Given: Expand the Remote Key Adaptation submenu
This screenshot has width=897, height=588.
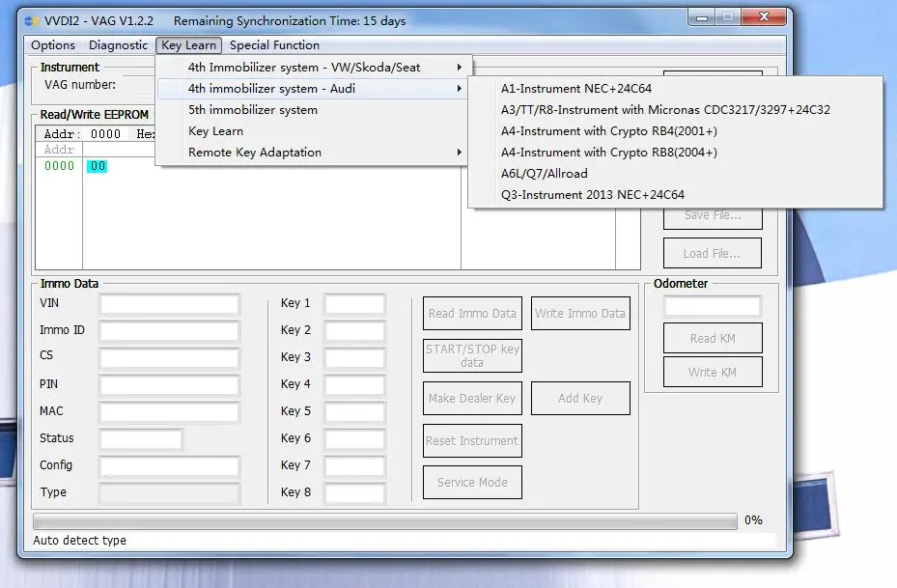Looking at the screenshot, I should point(253,152).
